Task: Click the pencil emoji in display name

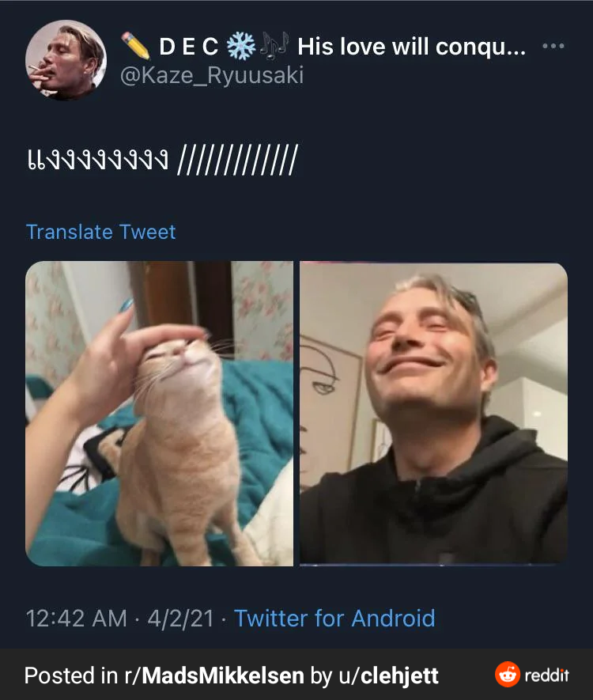Action: click(136, 46)
